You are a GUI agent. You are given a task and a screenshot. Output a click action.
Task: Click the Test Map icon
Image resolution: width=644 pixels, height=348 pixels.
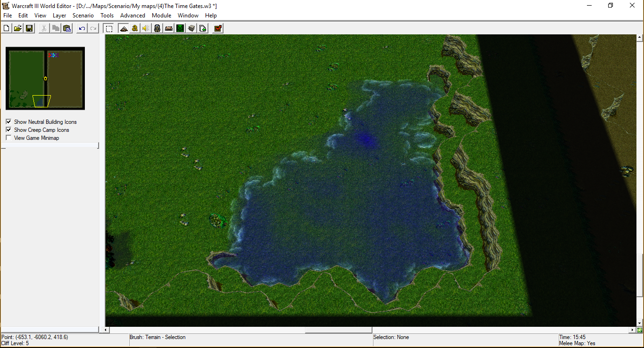(x=218, y=28)
